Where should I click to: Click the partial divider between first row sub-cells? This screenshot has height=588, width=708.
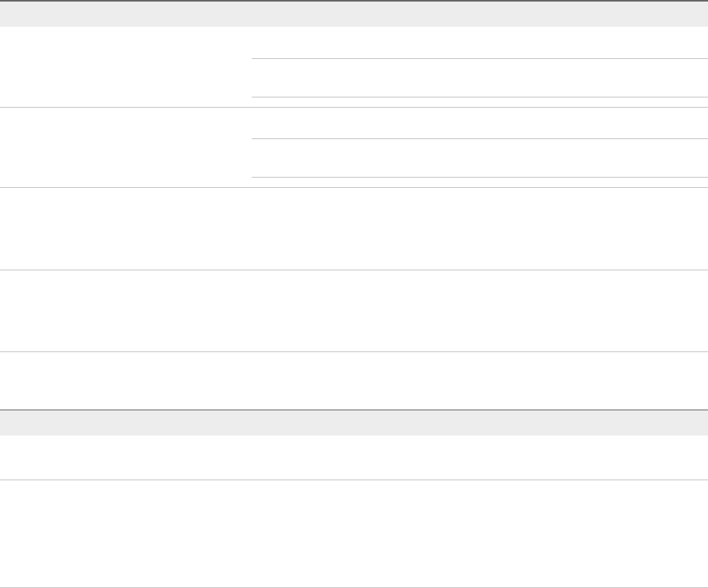(x=480, y=59)
